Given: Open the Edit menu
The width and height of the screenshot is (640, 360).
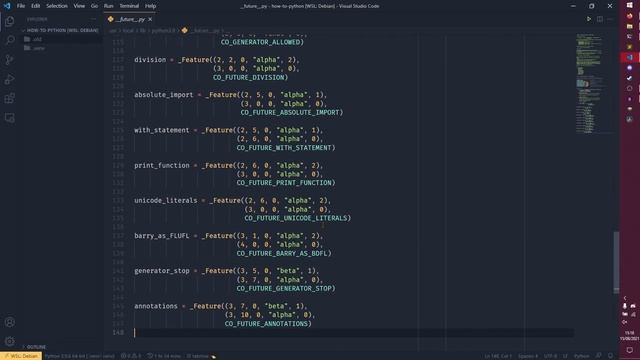Looking at the screenshot, I should (x=36, y=6).
